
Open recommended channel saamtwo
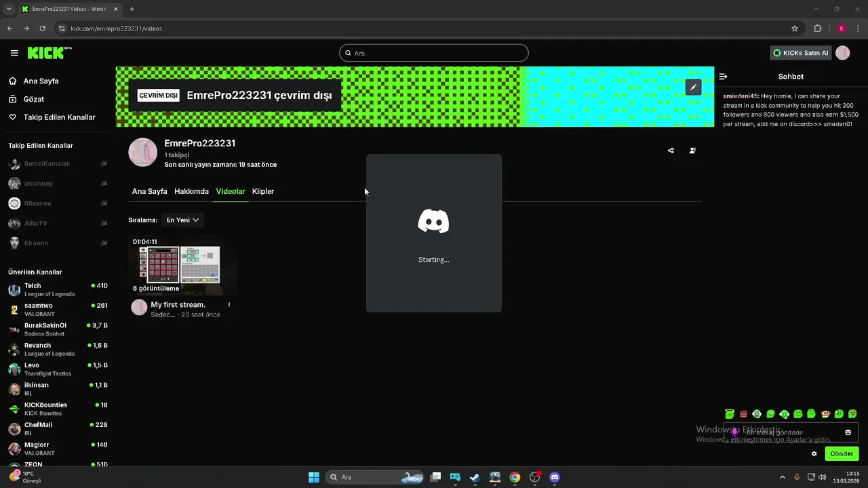pyautogui.click(x=58, y=310)
